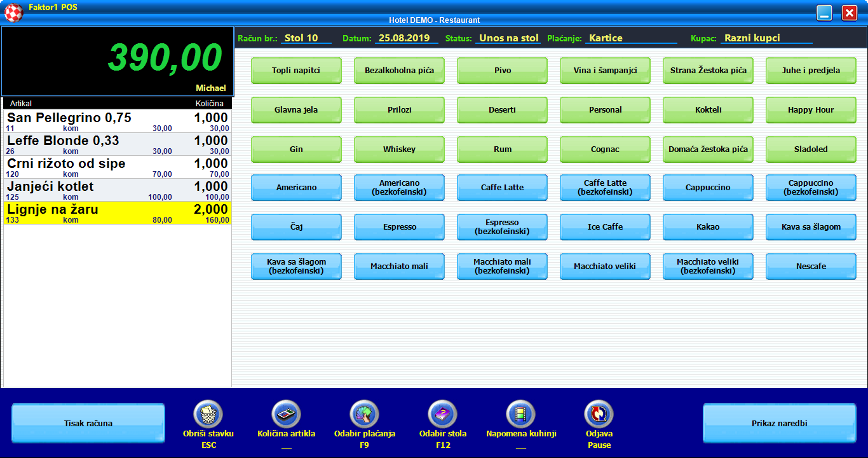Open the Topli napitci category
Image resolution: width=868 pixels, height=458 pixels.
tap(296, 71)
